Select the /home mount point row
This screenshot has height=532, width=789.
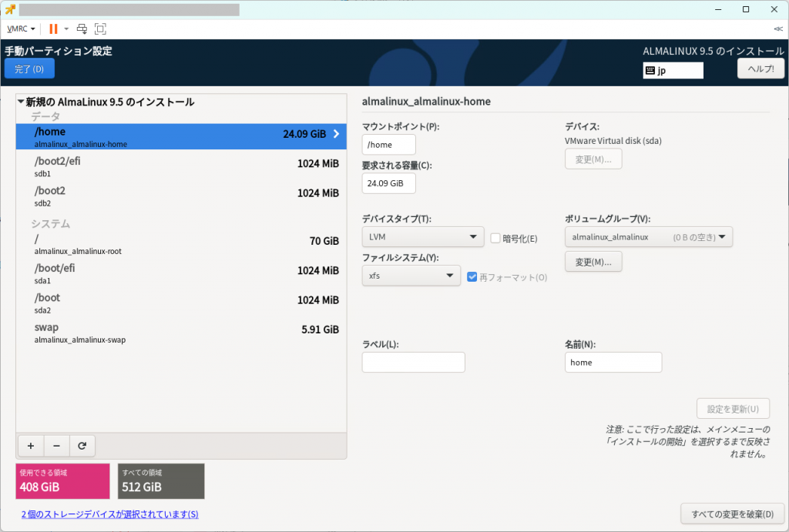[x=181, y=137]
